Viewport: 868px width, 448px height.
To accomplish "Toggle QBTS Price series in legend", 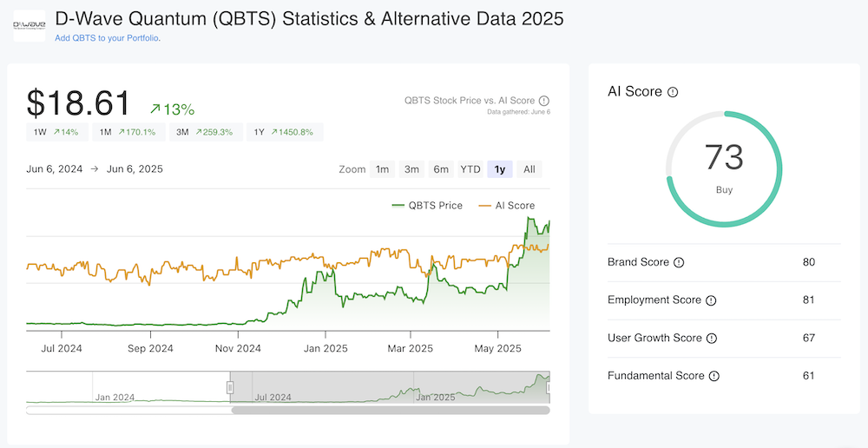I will [427, 206].
